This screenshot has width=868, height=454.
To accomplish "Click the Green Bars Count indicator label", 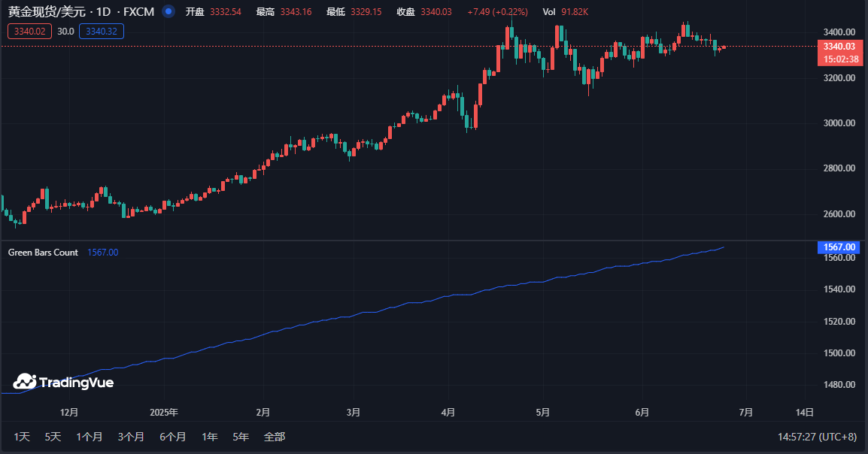I will point(43,253).
